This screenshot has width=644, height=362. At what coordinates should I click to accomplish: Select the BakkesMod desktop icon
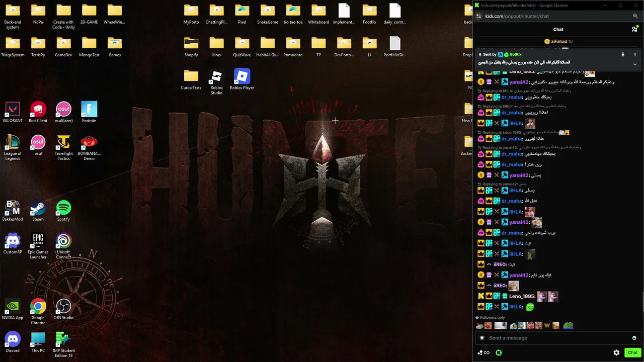coord(13,211)
